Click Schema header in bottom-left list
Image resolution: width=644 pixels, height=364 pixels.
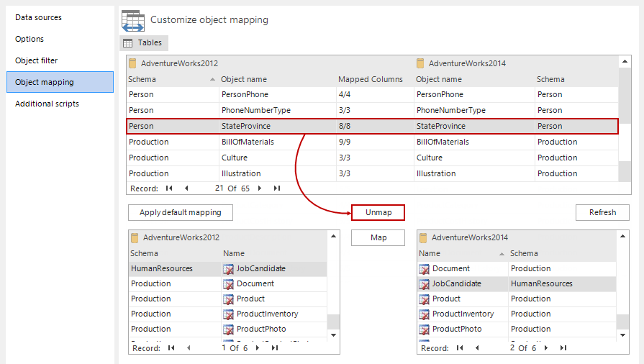pos(144,253)
